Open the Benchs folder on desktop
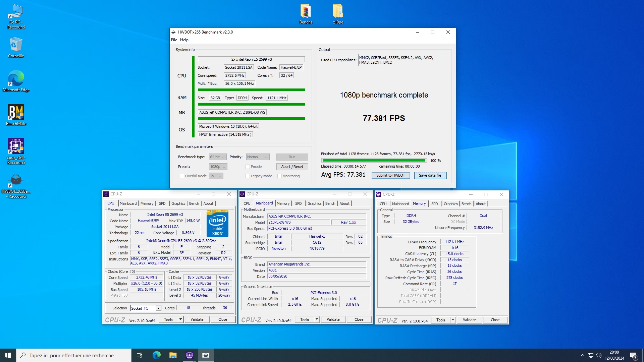644x362 pixels. [x=306, y=14]
